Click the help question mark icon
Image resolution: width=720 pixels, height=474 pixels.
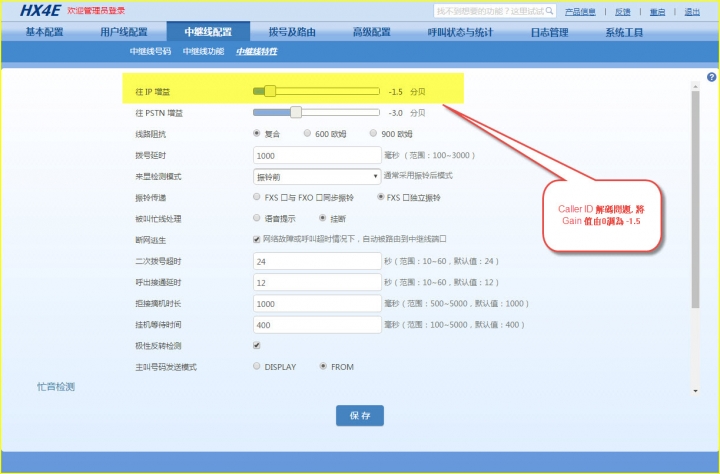pyautogui.click(x=711, y=77)
